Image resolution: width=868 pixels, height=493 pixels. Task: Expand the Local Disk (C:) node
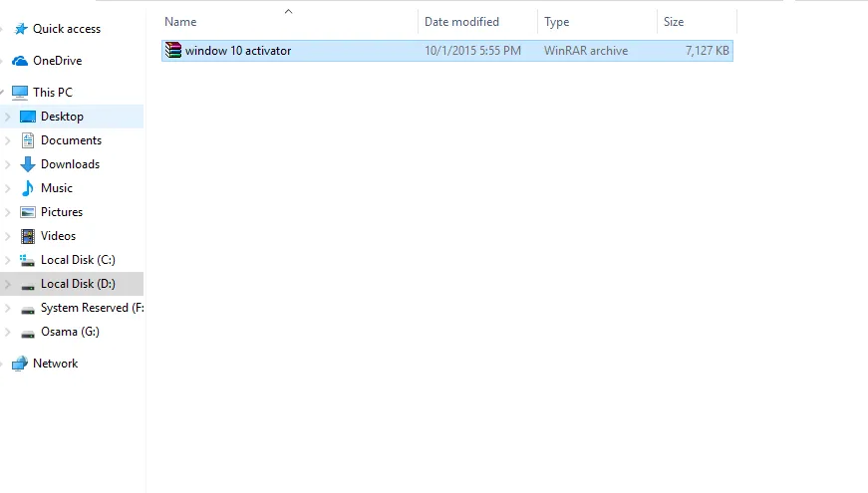pos(8,260)
